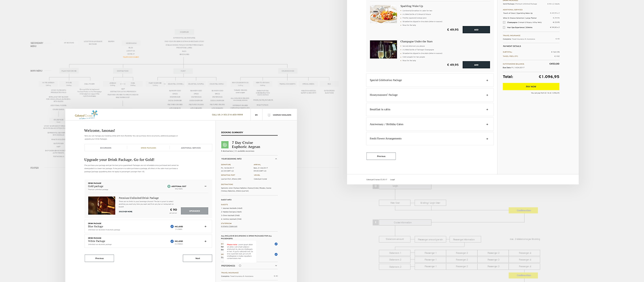Viewport: 644px width, 282px height.
Task: Click the info icon beside Preferences
Action: pyautogui.click(x=240, y=265)
